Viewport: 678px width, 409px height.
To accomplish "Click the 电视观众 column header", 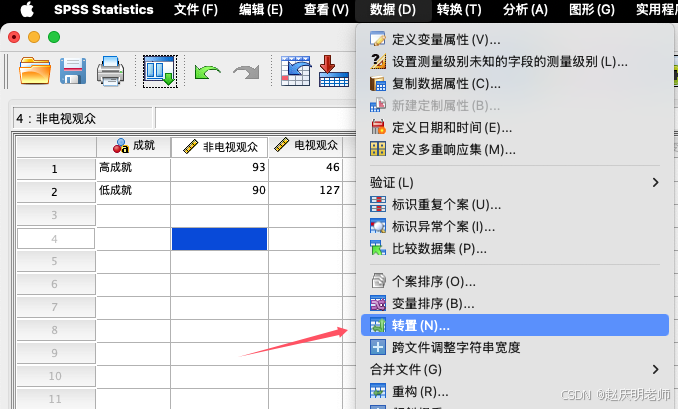I will pyautogui.click(x=306, y=147).
